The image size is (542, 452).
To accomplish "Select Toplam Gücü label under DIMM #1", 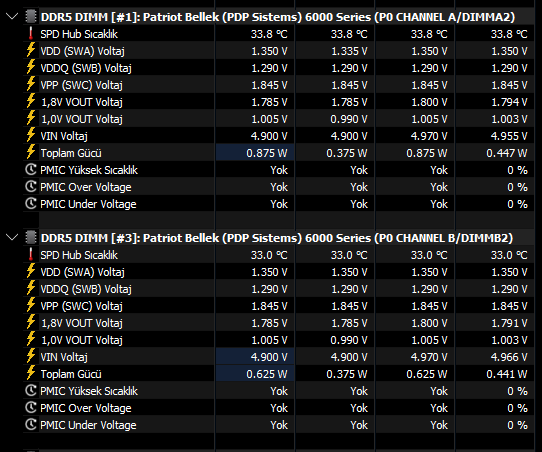I will [x=71, y=153].
